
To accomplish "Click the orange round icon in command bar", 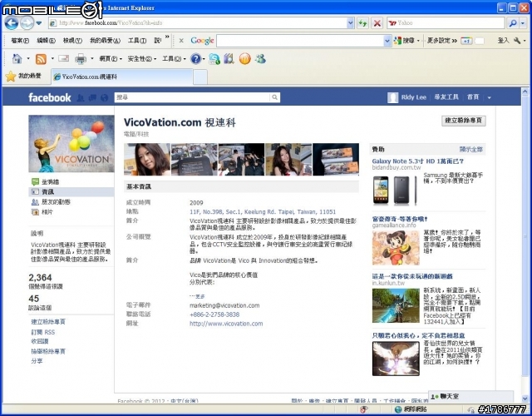I will 244,59.
